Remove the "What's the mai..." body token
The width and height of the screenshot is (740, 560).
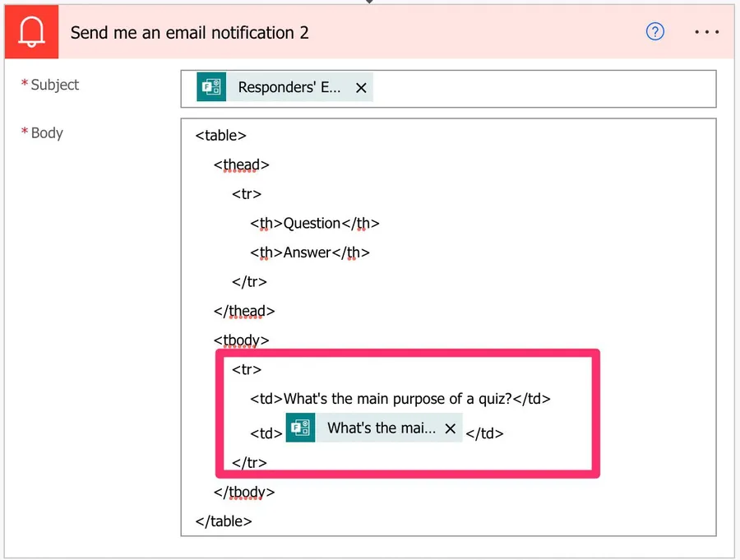pyautogui.click(x=450, y=428)
